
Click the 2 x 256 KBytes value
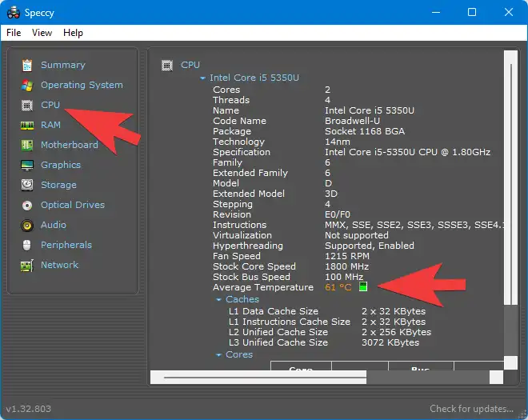[x=396, y=332]
